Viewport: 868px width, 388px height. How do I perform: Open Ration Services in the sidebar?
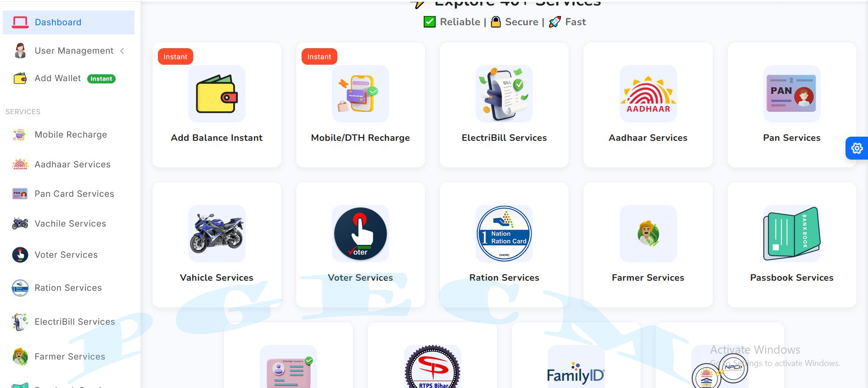68,288
